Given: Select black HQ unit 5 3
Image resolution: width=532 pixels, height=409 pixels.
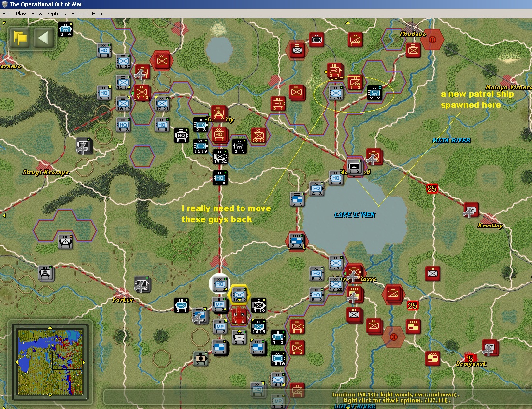Looking at the screenshot, I should tap(181, 136).
